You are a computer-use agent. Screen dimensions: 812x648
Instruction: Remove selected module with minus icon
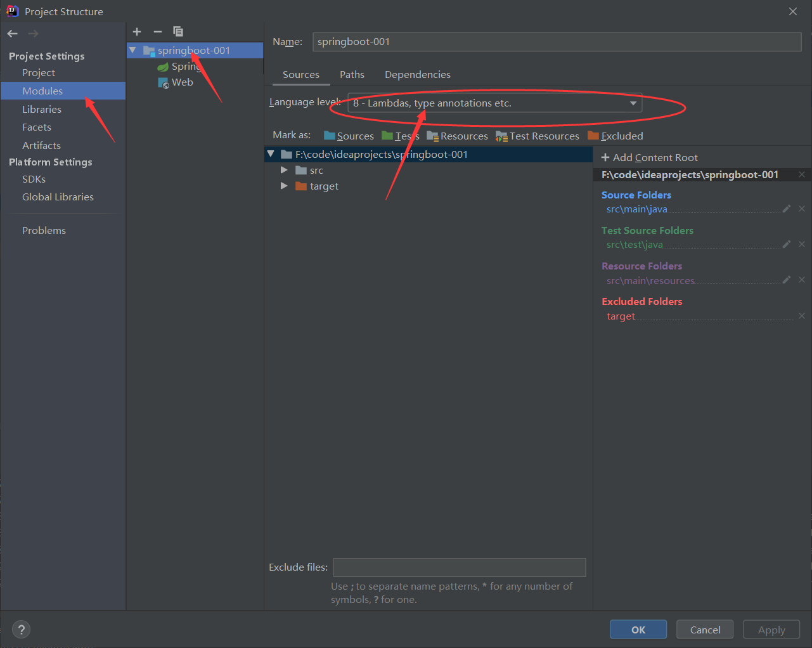158,32
